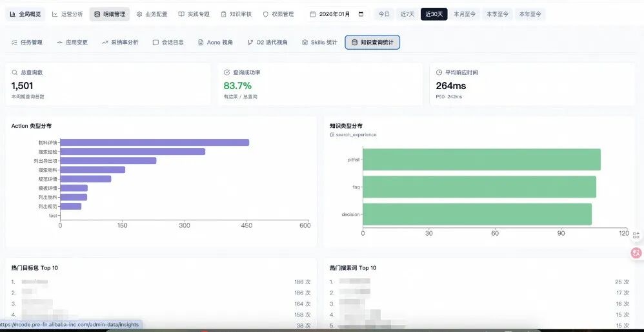644x332 pixels.
Task: Select the 本季至今 range button
Action: click(x=497, y=14)
